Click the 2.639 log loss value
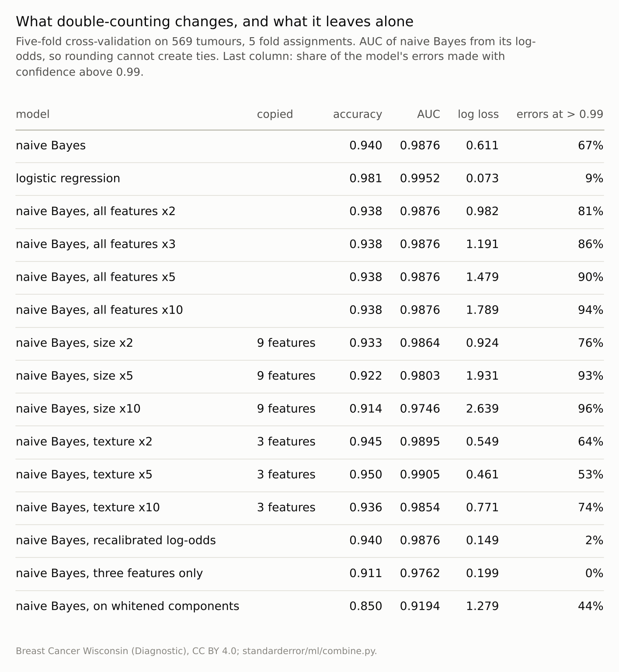 pyautogui.click(x=482, y=409)
